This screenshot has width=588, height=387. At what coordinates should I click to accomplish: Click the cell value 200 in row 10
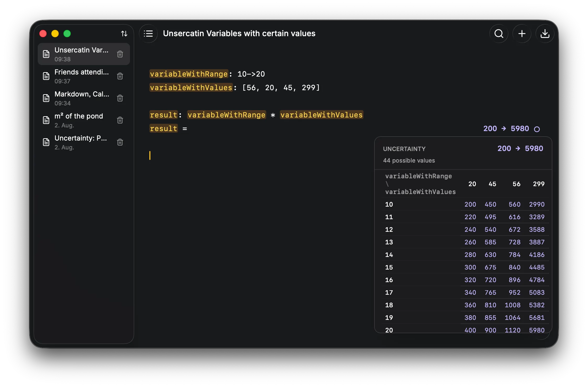click(470, 205)
